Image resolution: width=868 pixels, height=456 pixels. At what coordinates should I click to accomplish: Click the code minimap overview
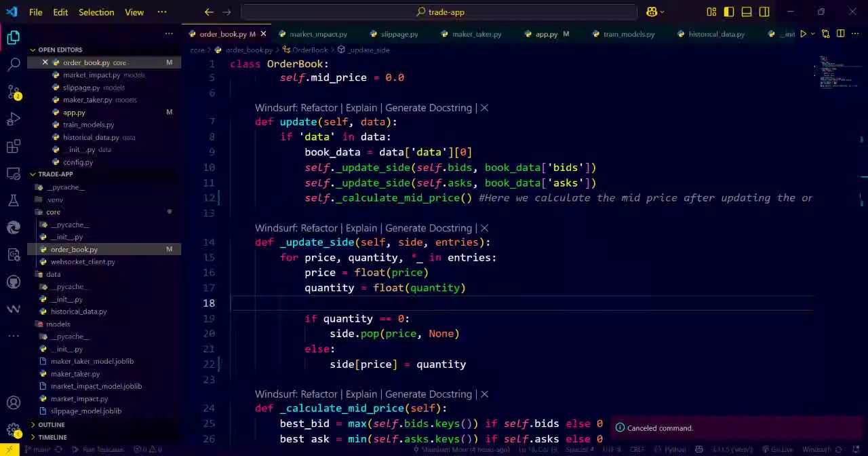point(838,73)
